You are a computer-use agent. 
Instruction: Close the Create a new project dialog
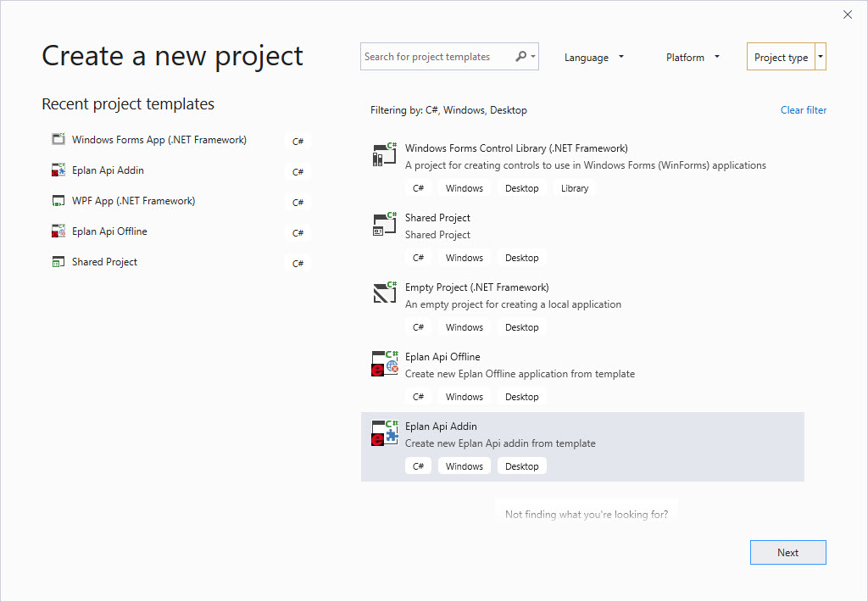pos(848,14)
